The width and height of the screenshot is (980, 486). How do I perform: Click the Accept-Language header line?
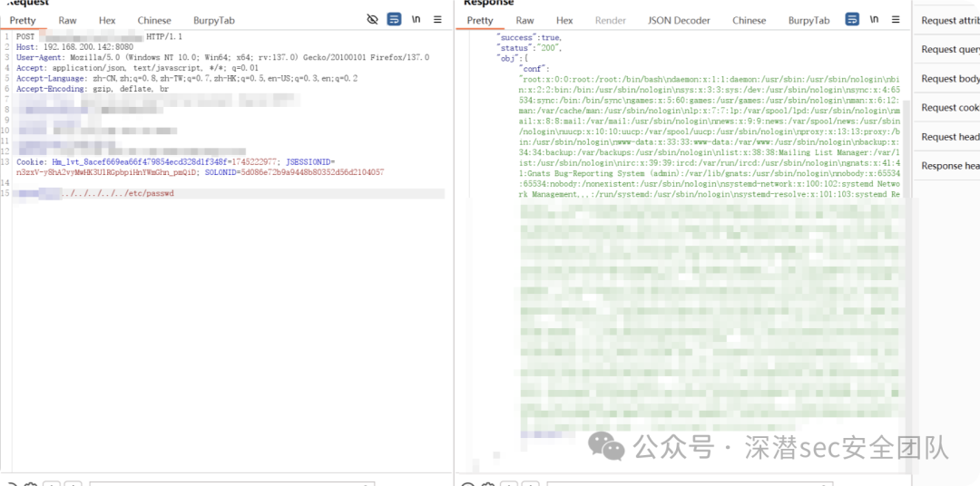tap(187, 79)
